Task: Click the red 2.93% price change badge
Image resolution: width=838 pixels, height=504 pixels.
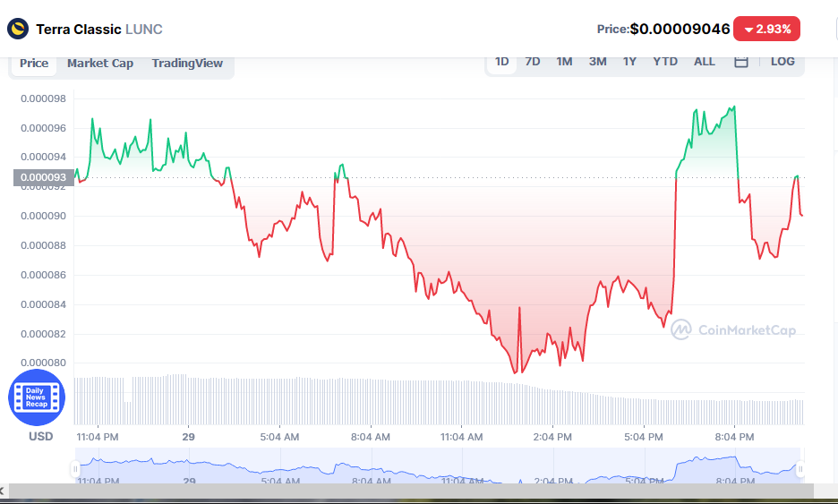Action: click(766, 29)
